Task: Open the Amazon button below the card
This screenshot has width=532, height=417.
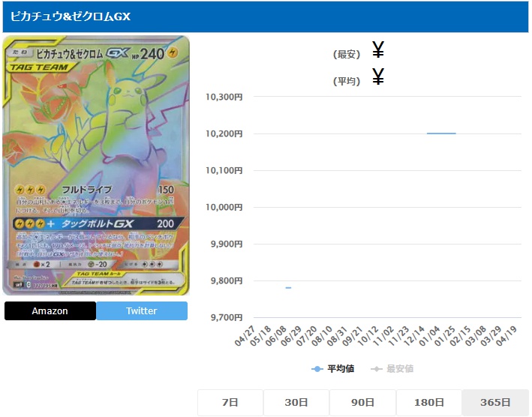Action: click(x=50, y=311)
